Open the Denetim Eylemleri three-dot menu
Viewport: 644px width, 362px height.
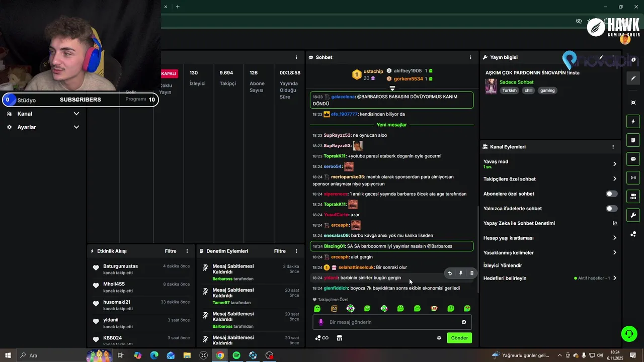tap(296, 251)
